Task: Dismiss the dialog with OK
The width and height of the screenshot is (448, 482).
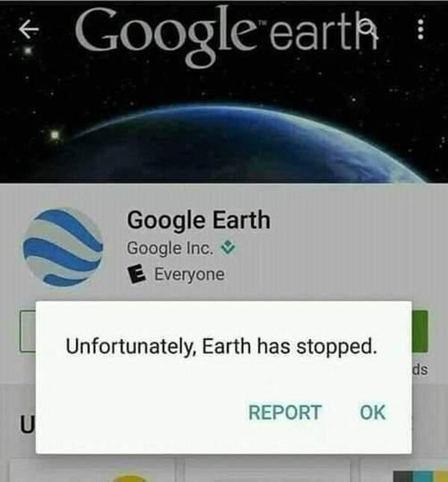Action: [x=372, y=412]
